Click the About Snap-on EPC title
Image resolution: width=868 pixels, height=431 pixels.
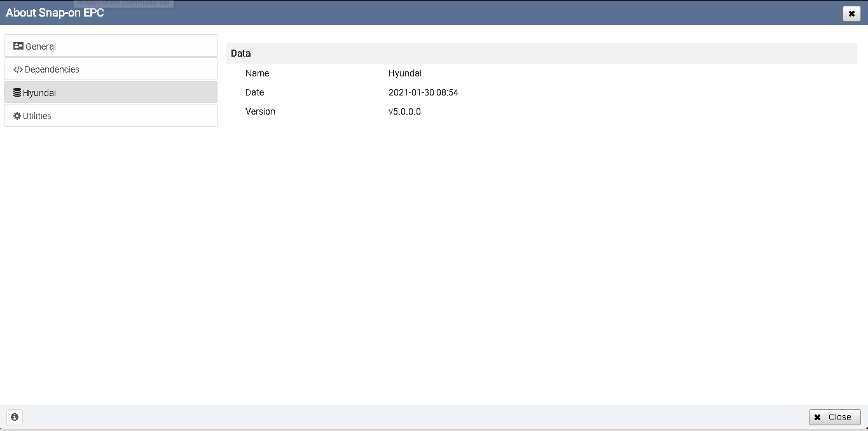tap(55, 13)
